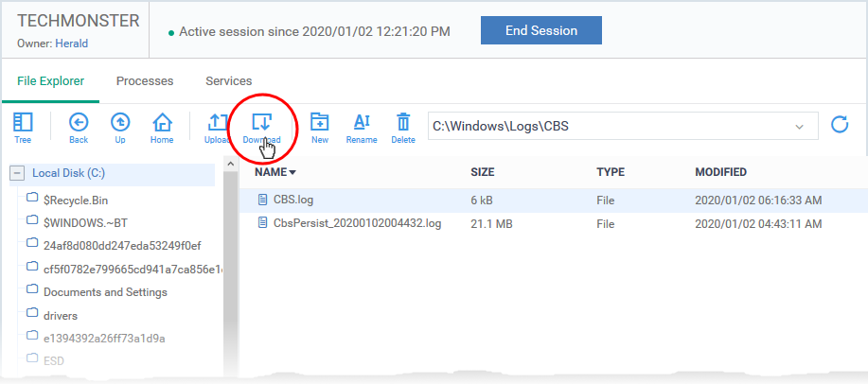Click the folder tree vertical scrollbar
This screenshot has width=868, height=384.
229,274
